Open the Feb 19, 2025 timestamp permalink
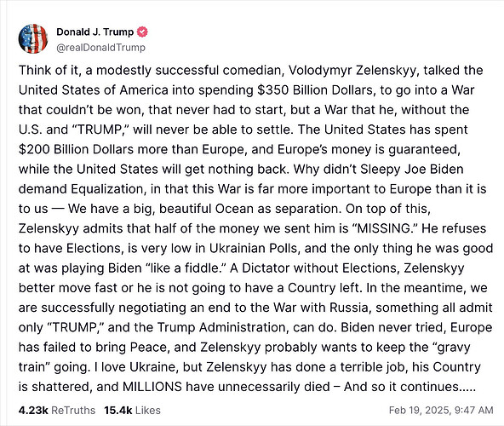Image resolution: width=504 pixels, height=426 pixels. tap(441, 410)
